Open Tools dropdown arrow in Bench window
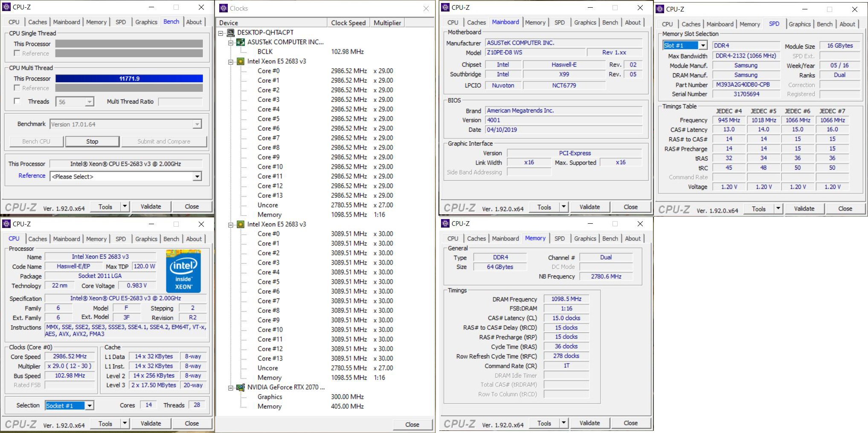The width and height of the screenshot is (868, 433). 125,207
